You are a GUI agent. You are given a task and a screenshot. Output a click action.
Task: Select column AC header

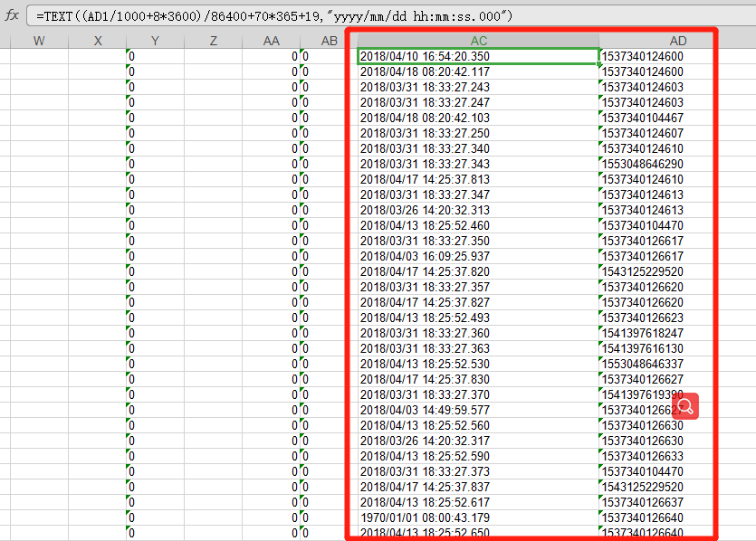pyautogui.click(x=478, y=41)
